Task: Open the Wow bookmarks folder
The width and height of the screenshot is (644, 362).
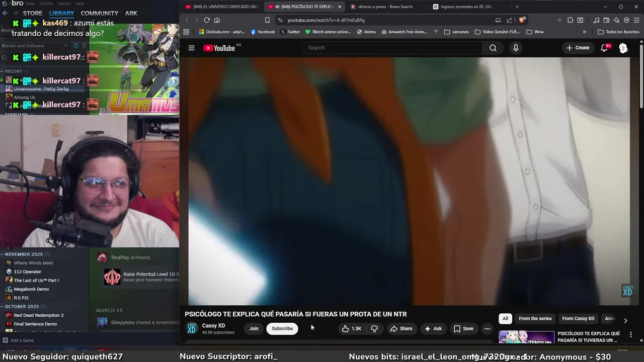Action: tap(535, 32)
